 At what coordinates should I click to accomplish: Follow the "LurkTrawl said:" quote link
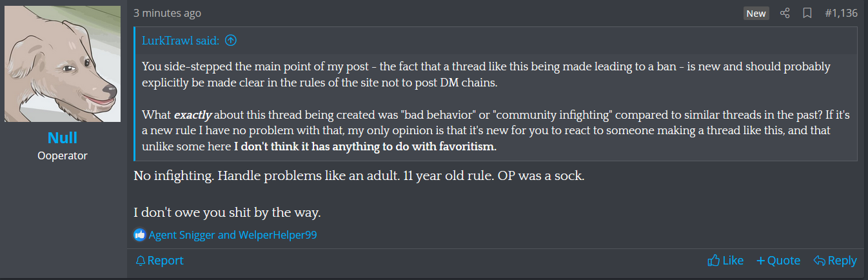click(181, 41)
